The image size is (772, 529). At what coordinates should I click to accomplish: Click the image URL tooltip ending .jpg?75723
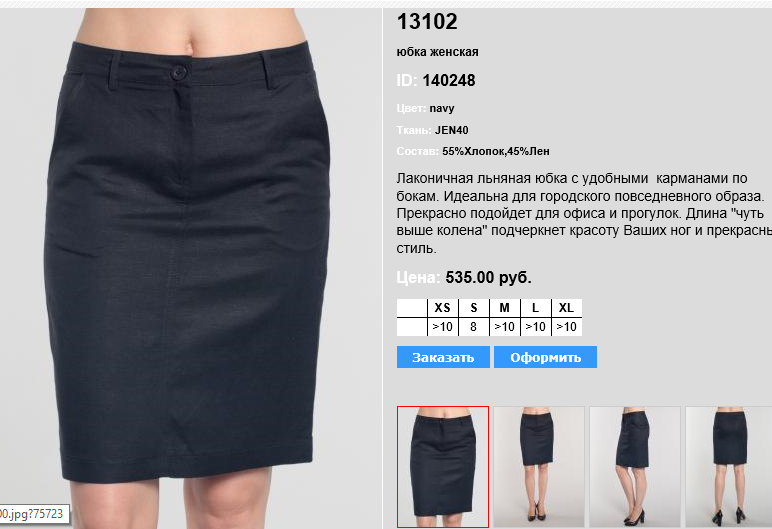32,514
